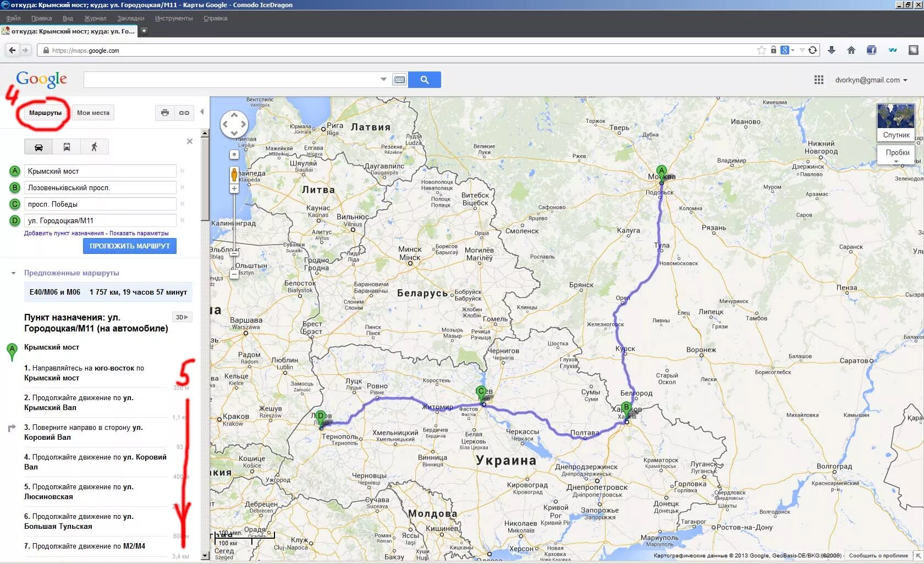Open the Справка menu
Screen dimensions: 924x564
coord(216,18)
